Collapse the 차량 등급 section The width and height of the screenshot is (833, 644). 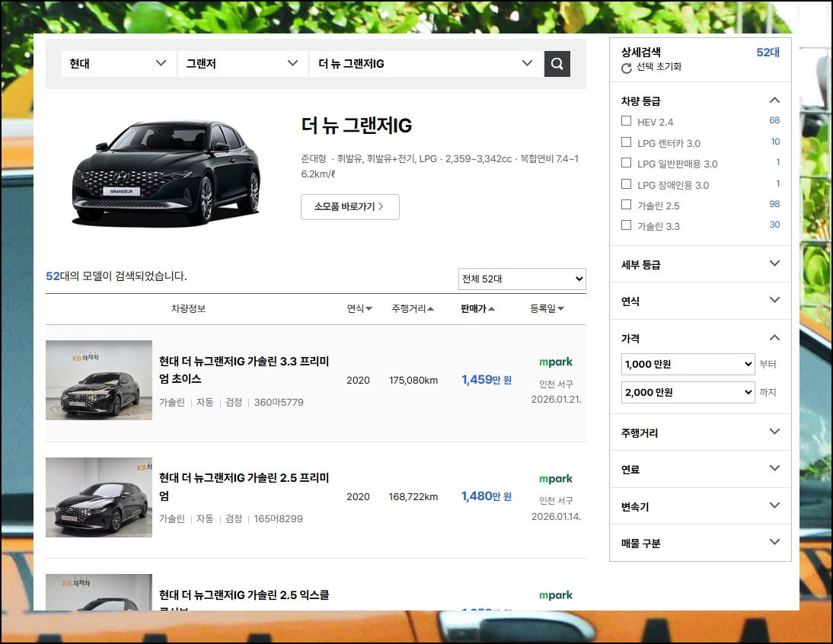(774, 100)
